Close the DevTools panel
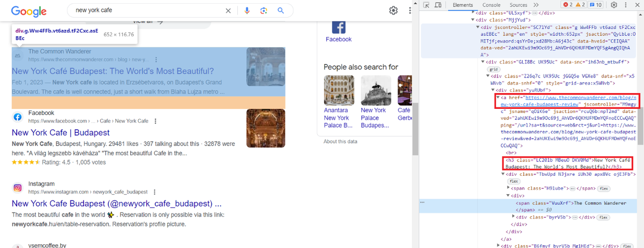This screenshot has width=644, height=248. click(x=637, y=5)
